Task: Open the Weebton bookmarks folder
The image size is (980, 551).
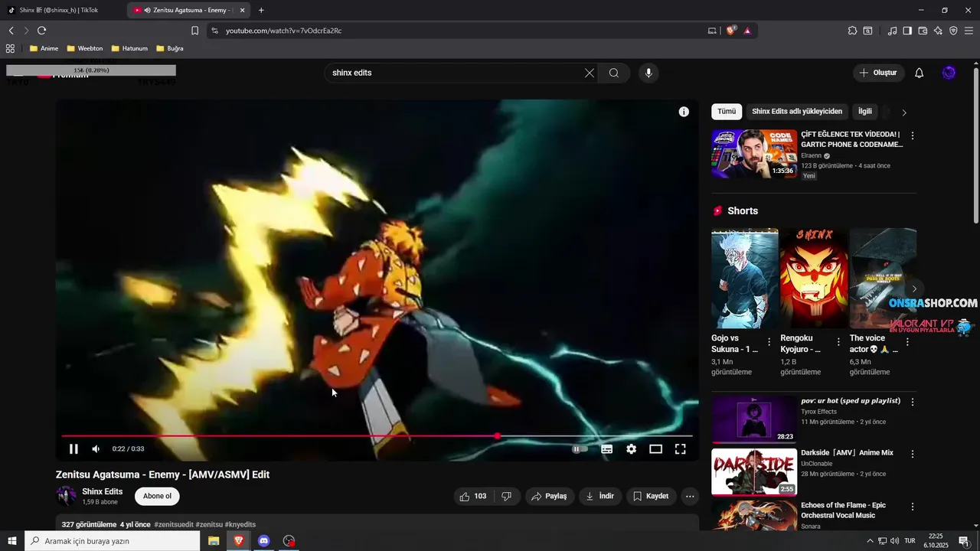Action: tap(84, 48)
